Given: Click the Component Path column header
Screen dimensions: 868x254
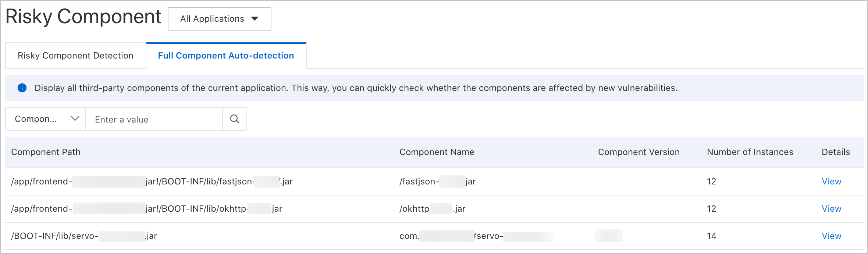Looking at the screenshot, I should point(46,152).
